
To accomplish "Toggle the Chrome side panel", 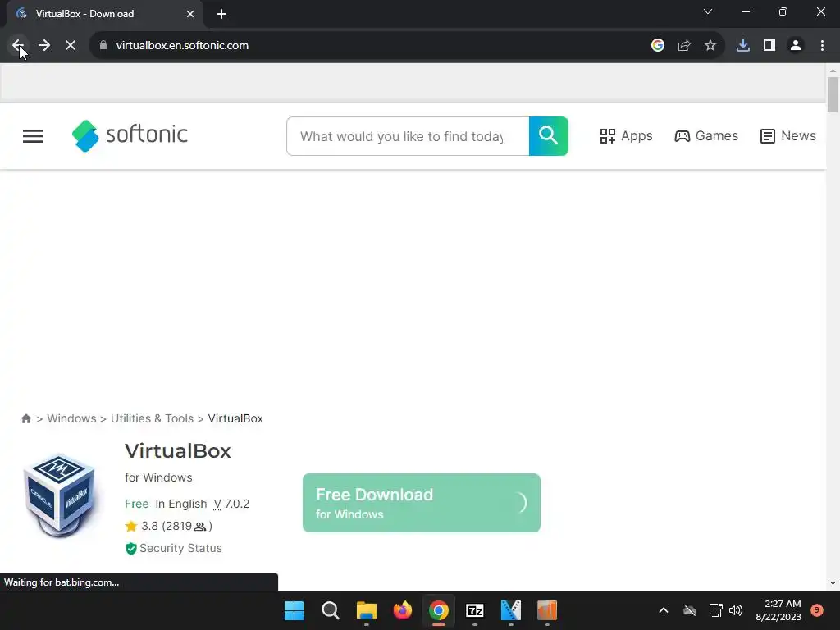I will pos(769,46).
